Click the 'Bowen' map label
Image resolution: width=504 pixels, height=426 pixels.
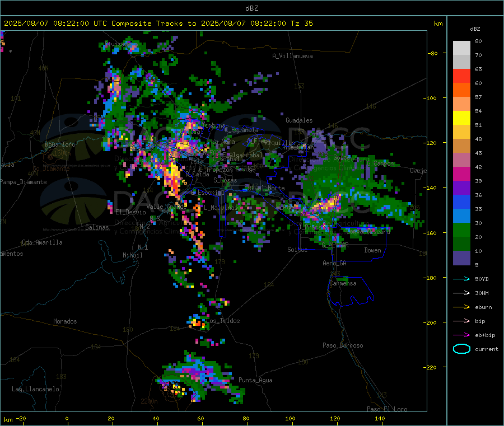(x=373, y=250)
